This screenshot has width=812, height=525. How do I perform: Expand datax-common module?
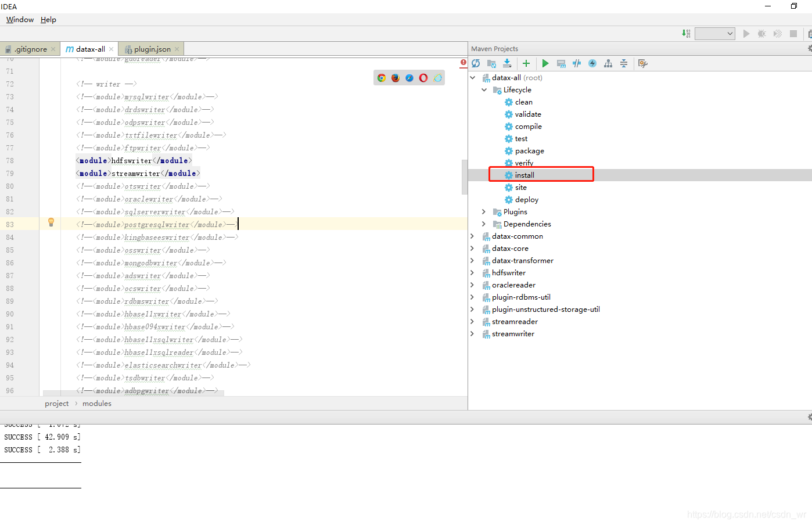472,236
